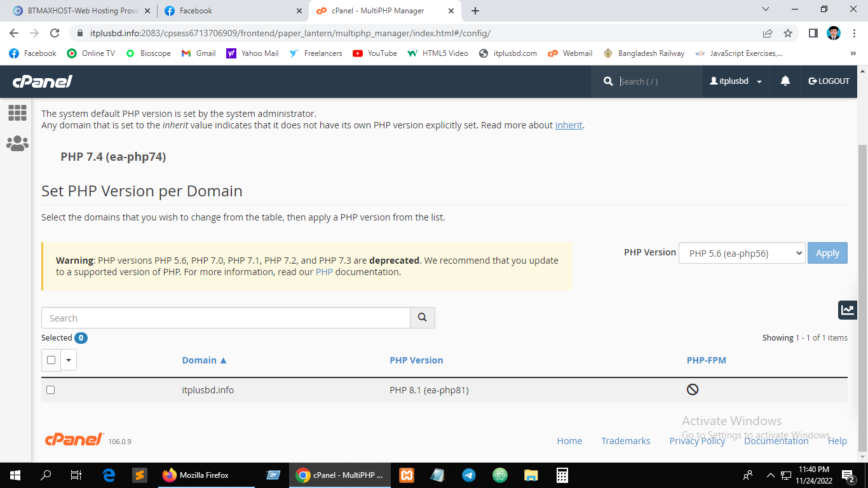Click the search magnifier button beside domain search
Image resolution: width=868 pixels, height=488 pixels.
point(423,318)
